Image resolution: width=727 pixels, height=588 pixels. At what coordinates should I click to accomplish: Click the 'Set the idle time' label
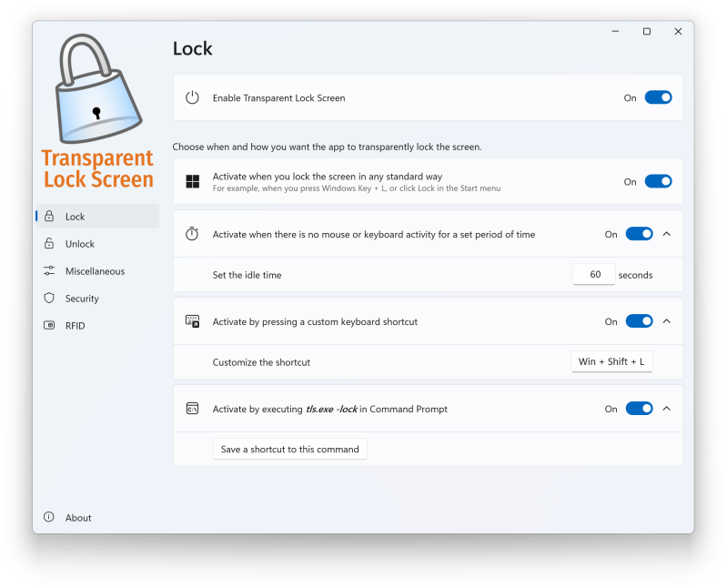247,275
